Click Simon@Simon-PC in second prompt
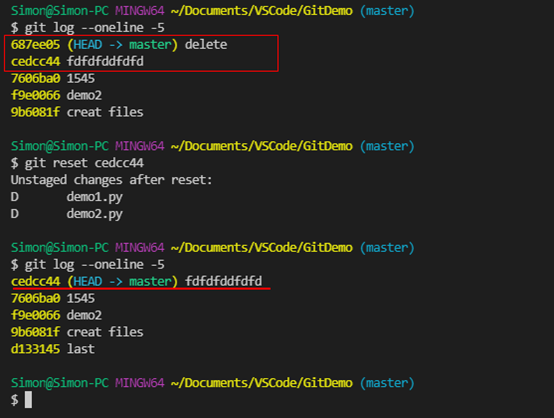The height and width of the screenshot is (418, 554). [60, 146]
